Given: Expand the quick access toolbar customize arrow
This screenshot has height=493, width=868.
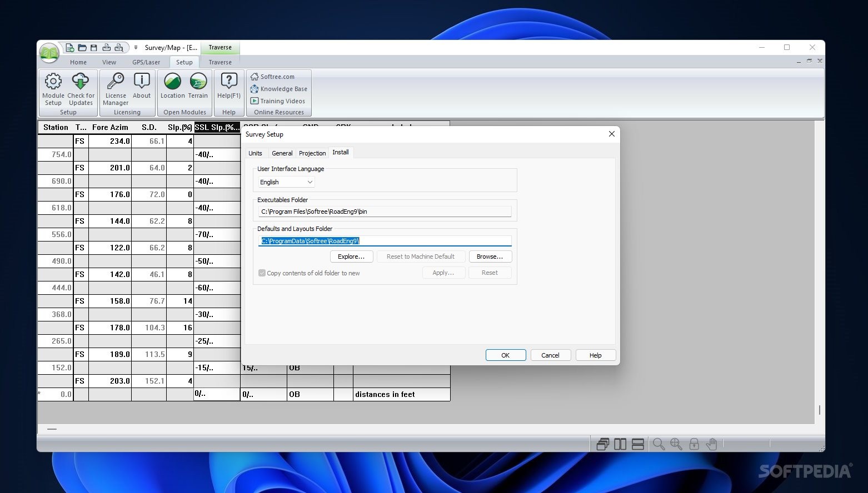Looking at the screenshot, I should tap(136, 48).
